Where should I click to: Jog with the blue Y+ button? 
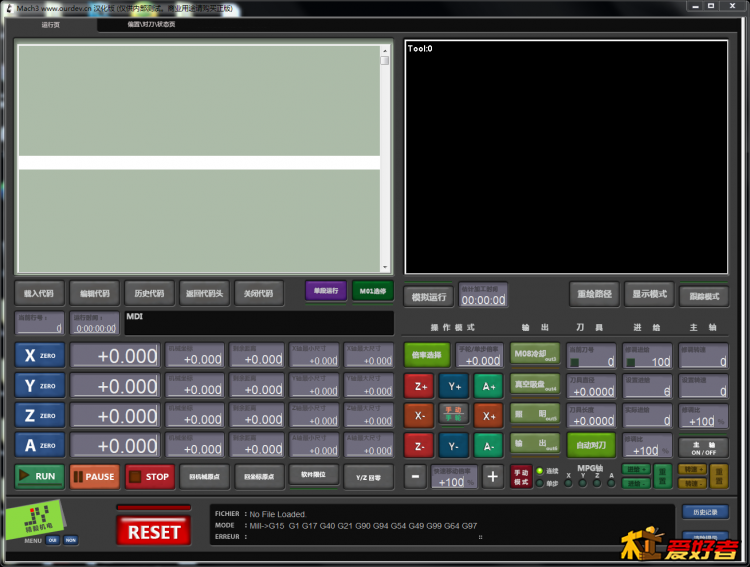click(454, 386)
